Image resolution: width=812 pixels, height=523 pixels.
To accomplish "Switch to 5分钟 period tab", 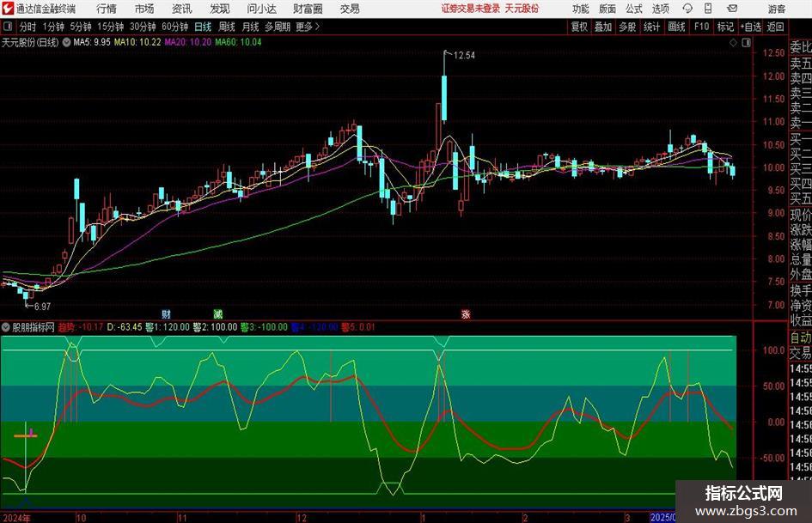I will click(80, 27).
